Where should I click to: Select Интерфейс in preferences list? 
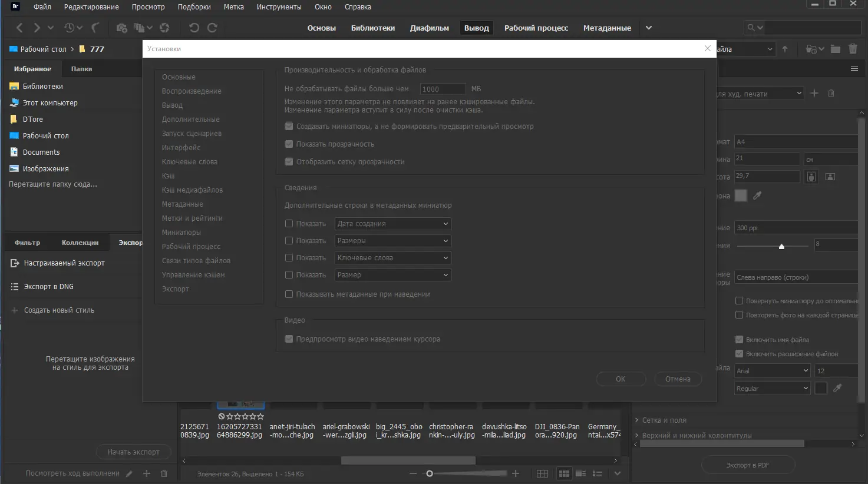click(x=181, y=148)
